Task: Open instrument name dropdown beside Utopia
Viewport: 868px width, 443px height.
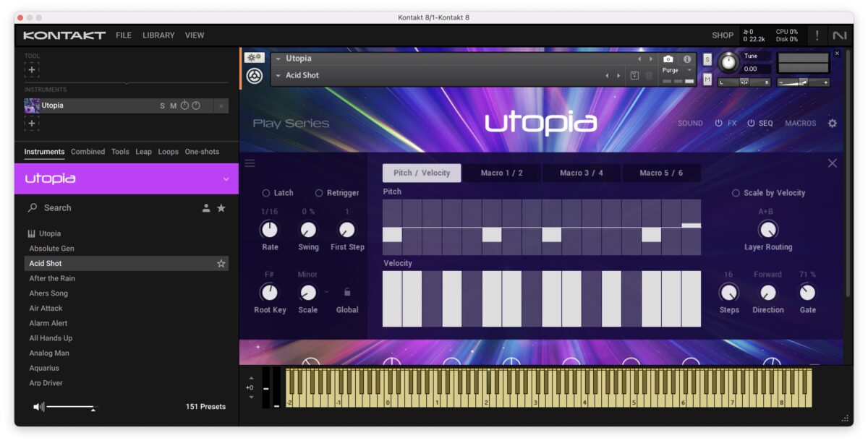Action: 278,59
